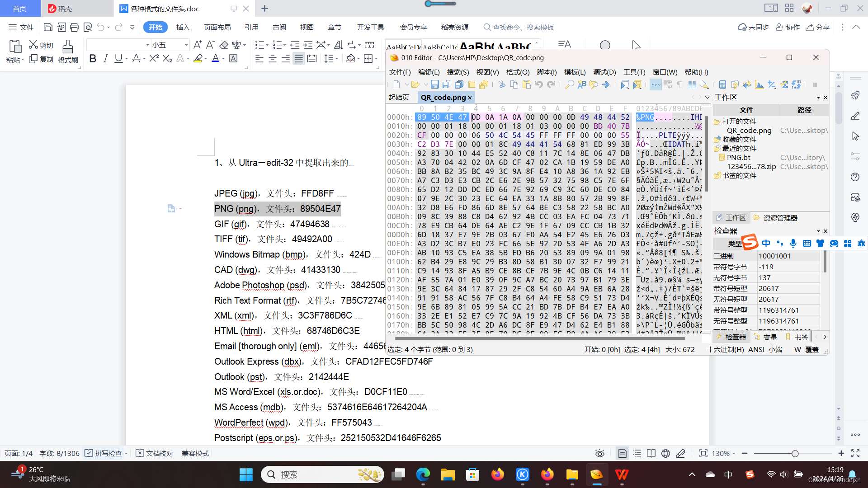
Task: Toggle character border in WPS ribbon
Action: (x=233, y=59)
